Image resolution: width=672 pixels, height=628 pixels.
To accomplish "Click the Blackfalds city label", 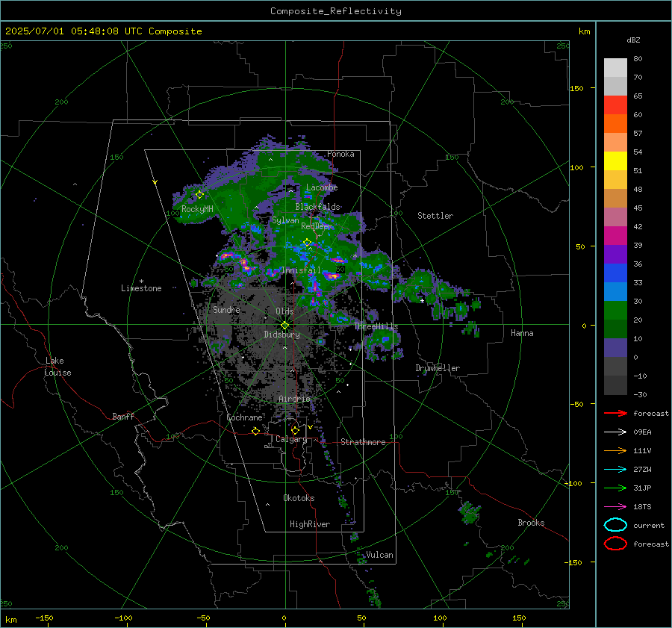I will [x=317, y=207].
